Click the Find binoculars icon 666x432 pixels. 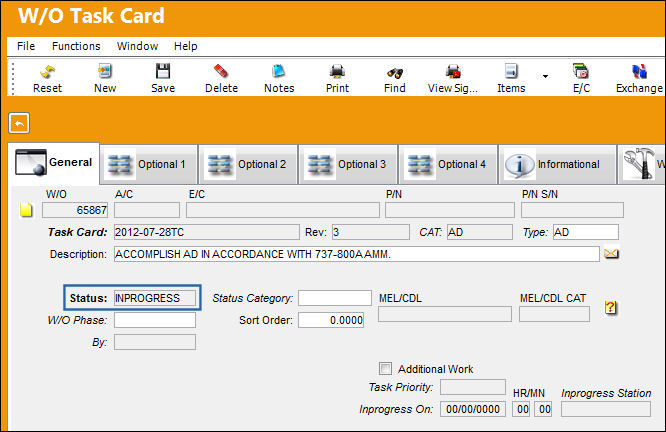(x=395, y=78)
